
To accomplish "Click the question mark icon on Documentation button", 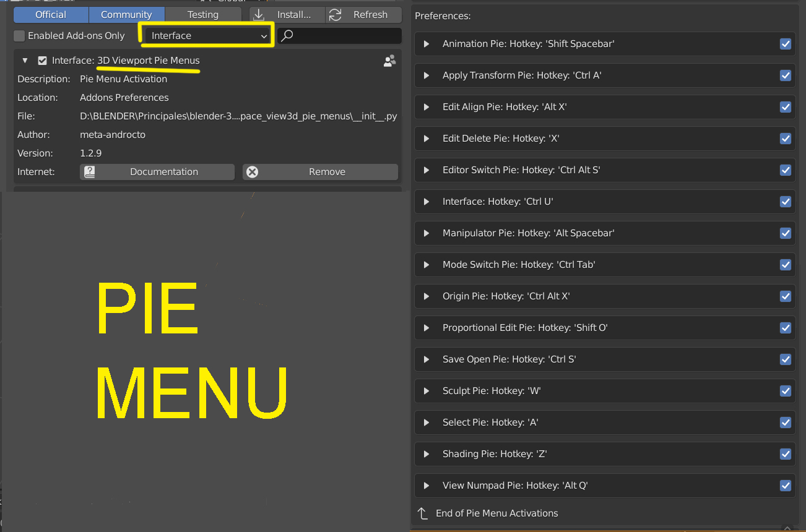I will click(89, 171).
